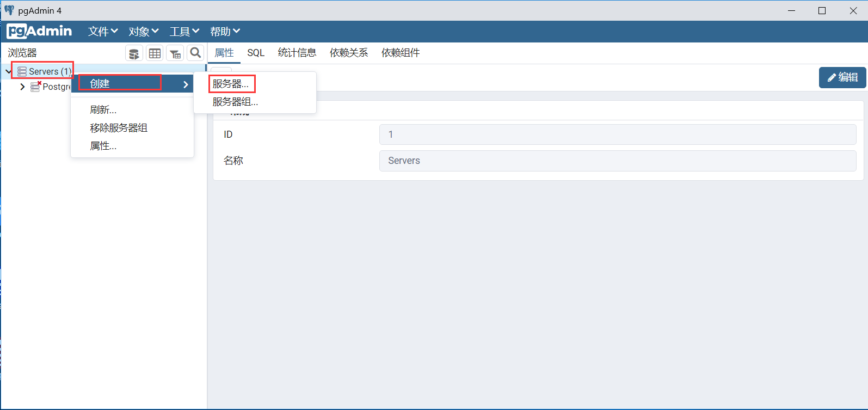
Task: Open the 对象 menu
Action: point(144,32)
